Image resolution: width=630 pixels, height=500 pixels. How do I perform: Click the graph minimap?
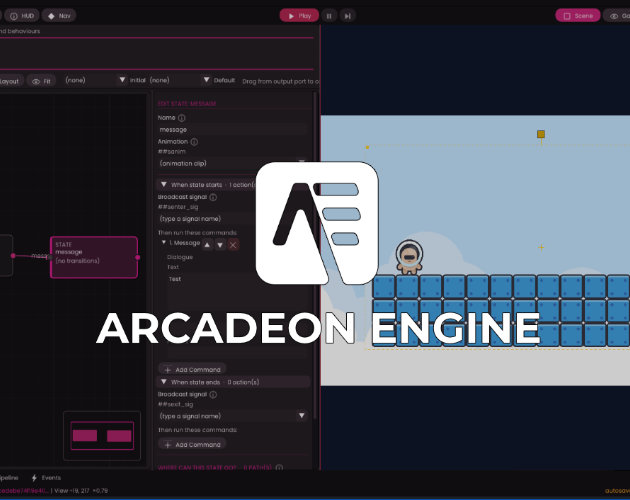tap(102, 436)
